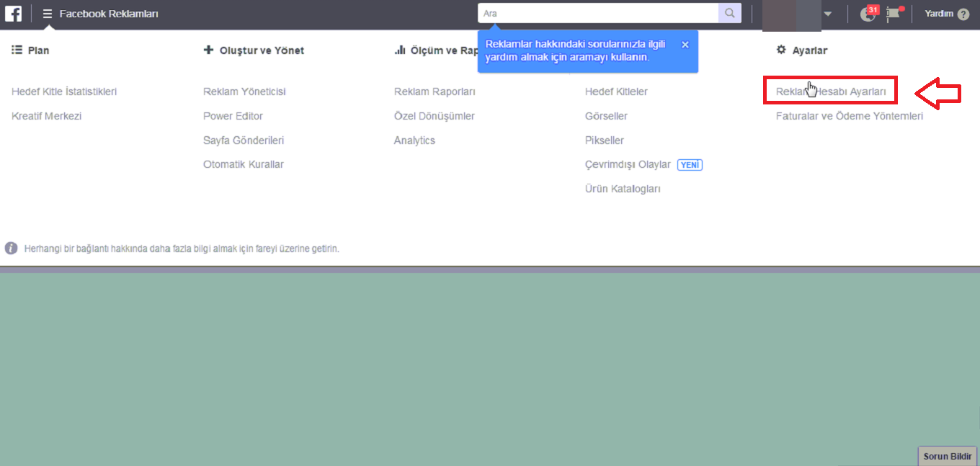The height and width of the screenshot is (466, 980).
Task: Click the flag page notifications icon
Action: click(x=894, y=13)
